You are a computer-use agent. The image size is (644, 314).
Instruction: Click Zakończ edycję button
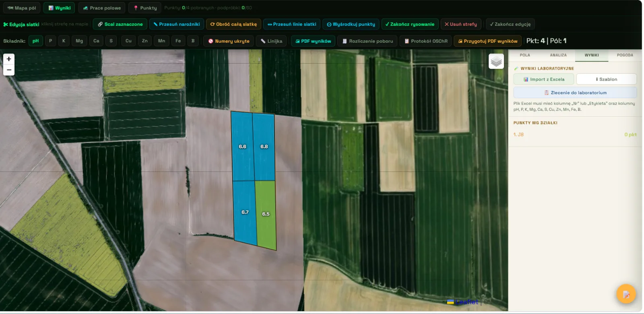[510, 24]
